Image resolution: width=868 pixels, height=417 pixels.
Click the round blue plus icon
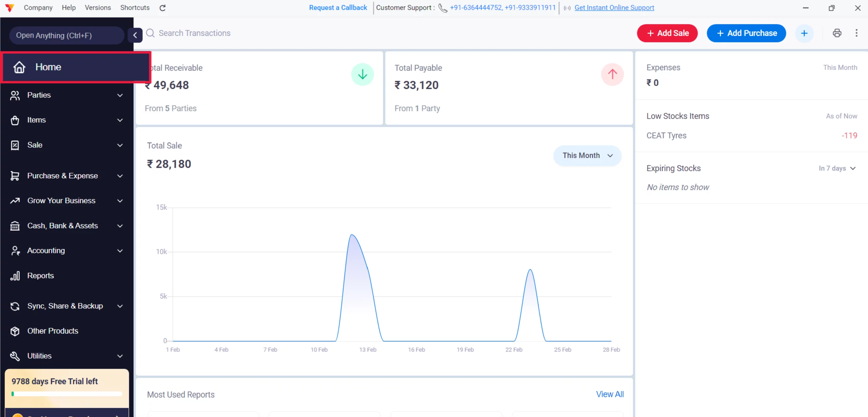[804, 33]
